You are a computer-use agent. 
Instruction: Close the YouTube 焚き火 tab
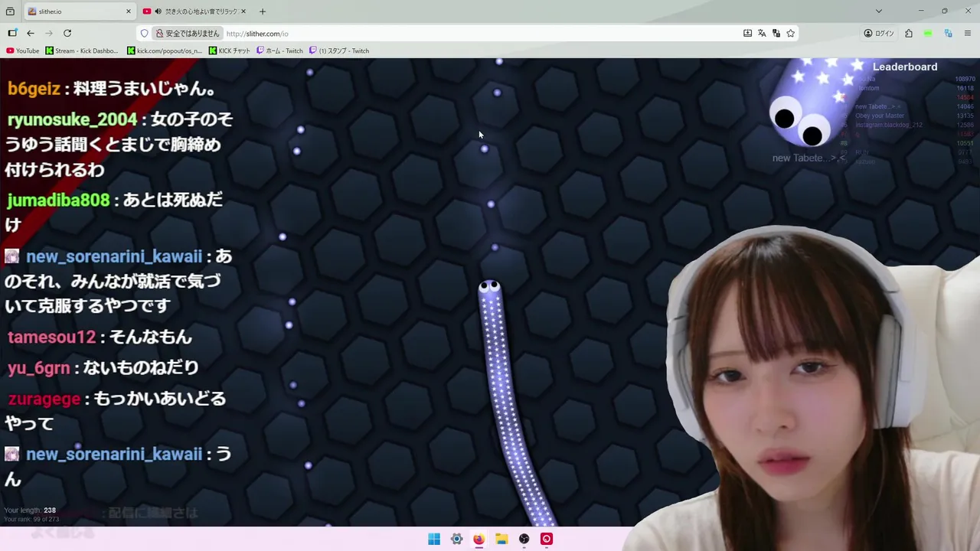tap(243, 11)
